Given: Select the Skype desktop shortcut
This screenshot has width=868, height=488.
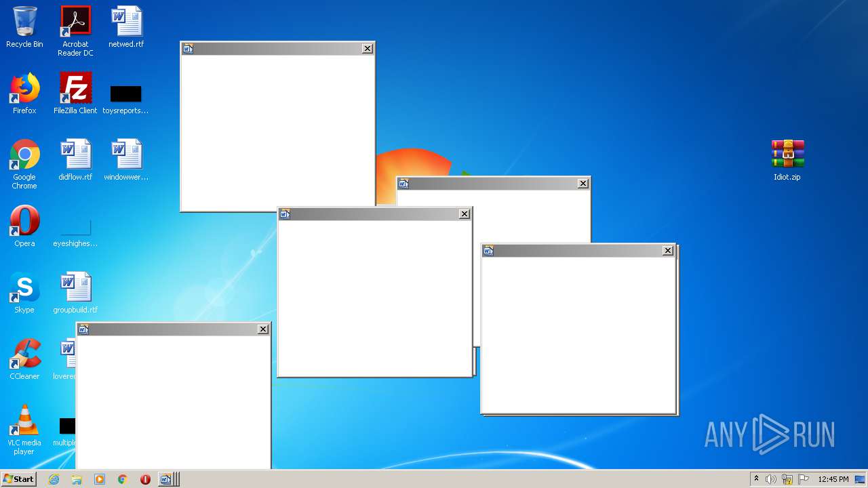Looking at the screenshot, I should [24, 293].
